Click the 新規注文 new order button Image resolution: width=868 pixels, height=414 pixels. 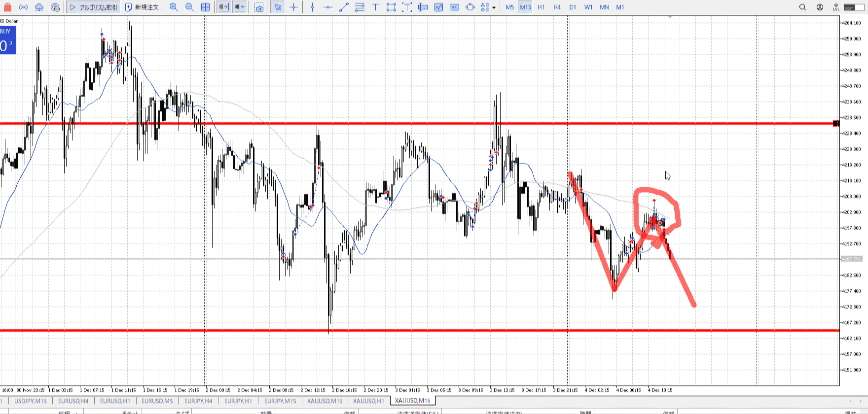[x=142, y=7]
